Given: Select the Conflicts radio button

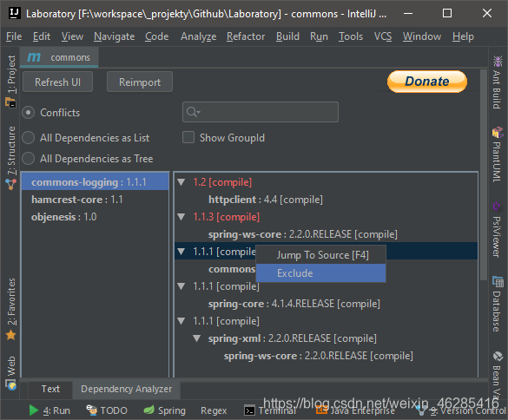Looking at the screenshot, I should pyautogui.click(x=28, y=113).
